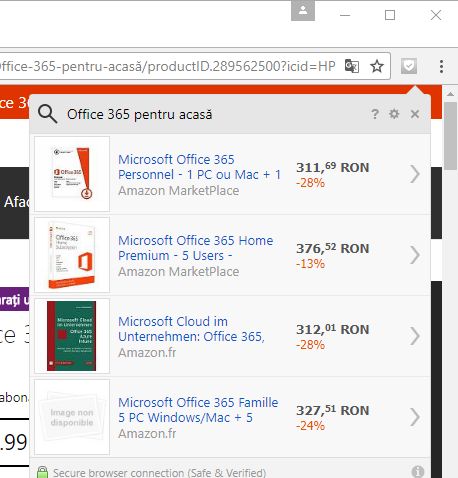The width and height of the screenshot is (458, 478).
Task: Open Chrome's three-dot menu
Action: coord(441,66)
